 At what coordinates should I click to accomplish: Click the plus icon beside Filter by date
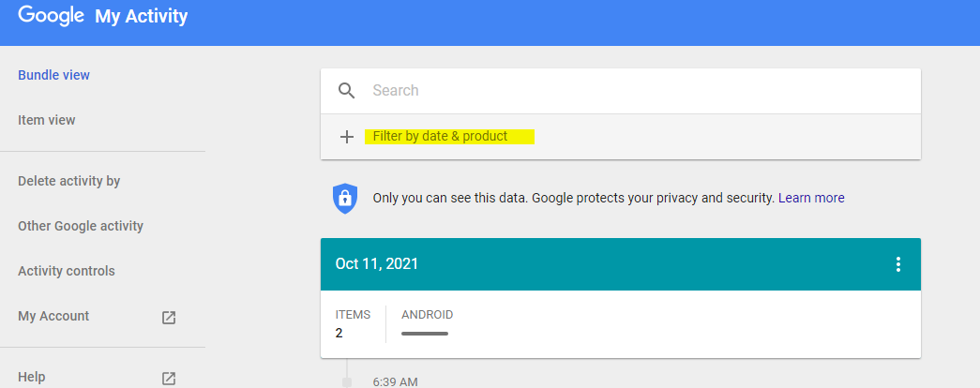pyautogui.click(x=346, y=137)
